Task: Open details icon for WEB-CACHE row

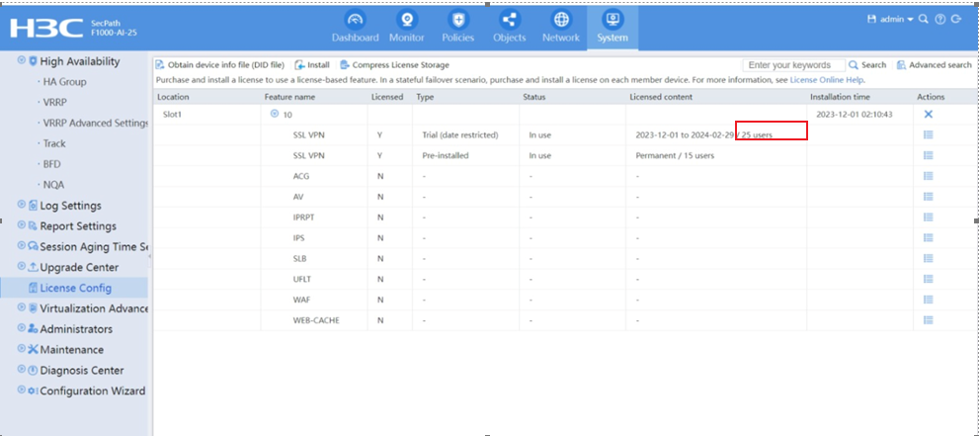Action: 928,320
